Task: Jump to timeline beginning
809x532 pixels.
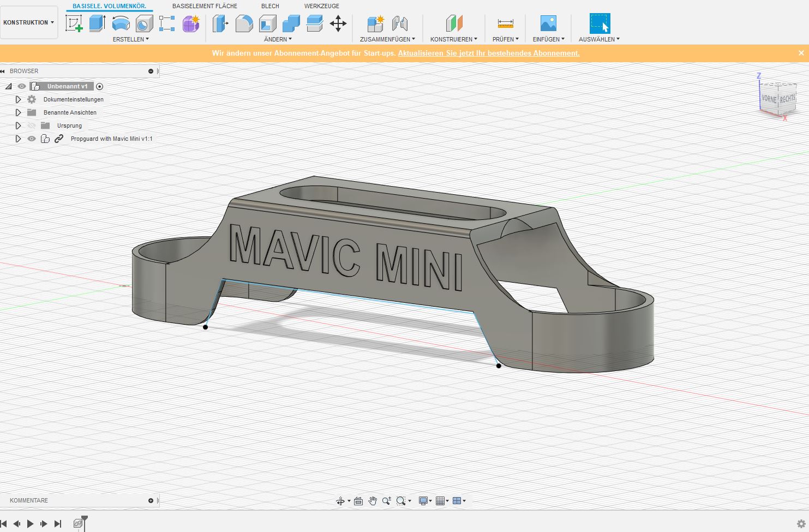Action: [4, 524]
